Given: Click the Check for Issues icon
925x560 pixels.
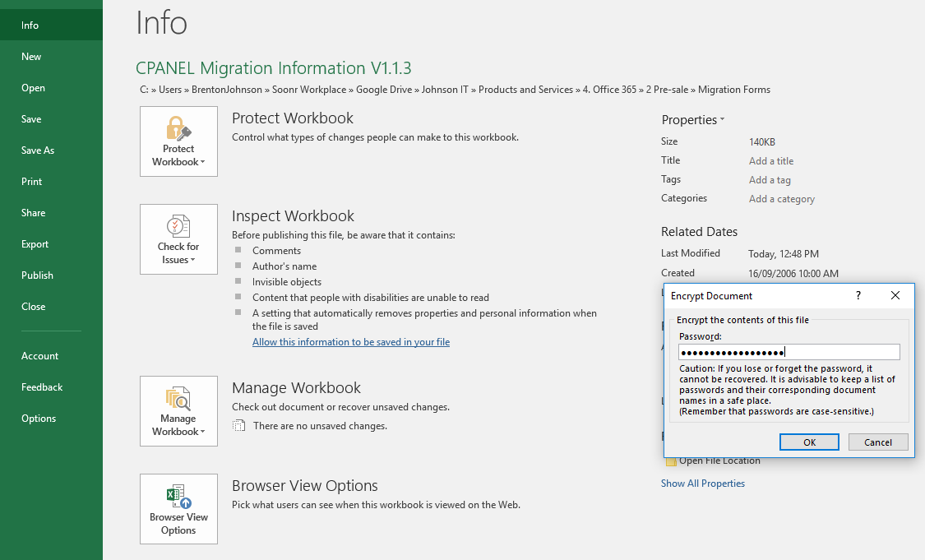Looking at the screenshot, I should [x=178, y=226].
